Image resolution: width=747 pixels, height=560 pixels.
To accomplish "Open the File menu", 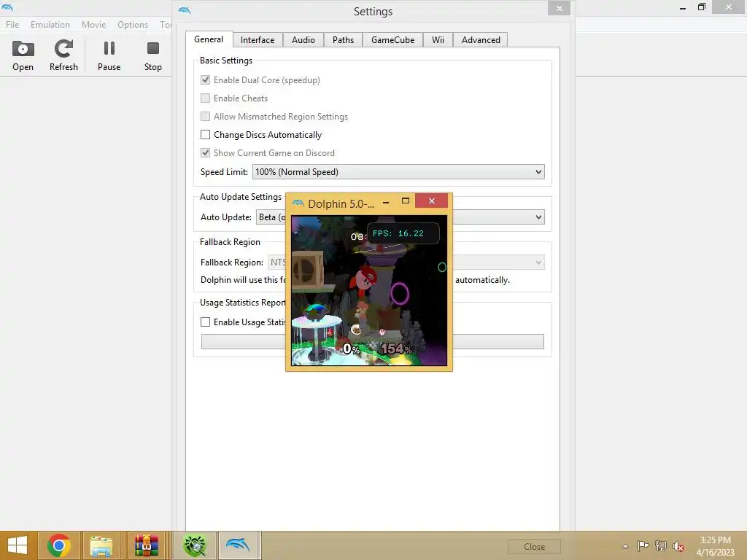I will pyautogui.click(x=12, y=25).
